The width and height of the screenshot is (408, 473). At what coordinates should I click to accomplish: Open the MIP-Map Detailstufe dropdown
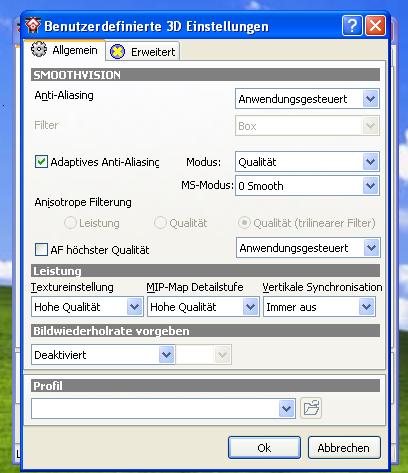coord(203,307)
